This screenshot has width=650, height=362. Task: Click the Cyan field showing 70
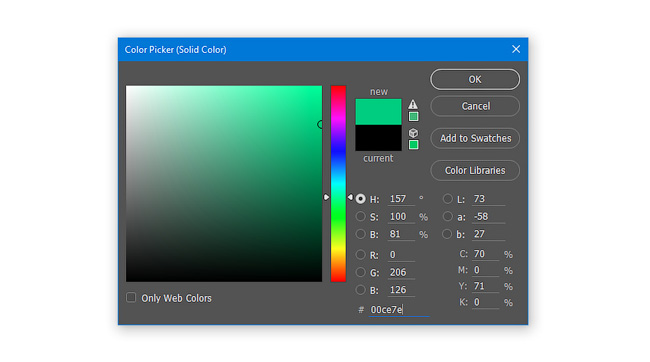pyautogui.click(x=485, y=254)
